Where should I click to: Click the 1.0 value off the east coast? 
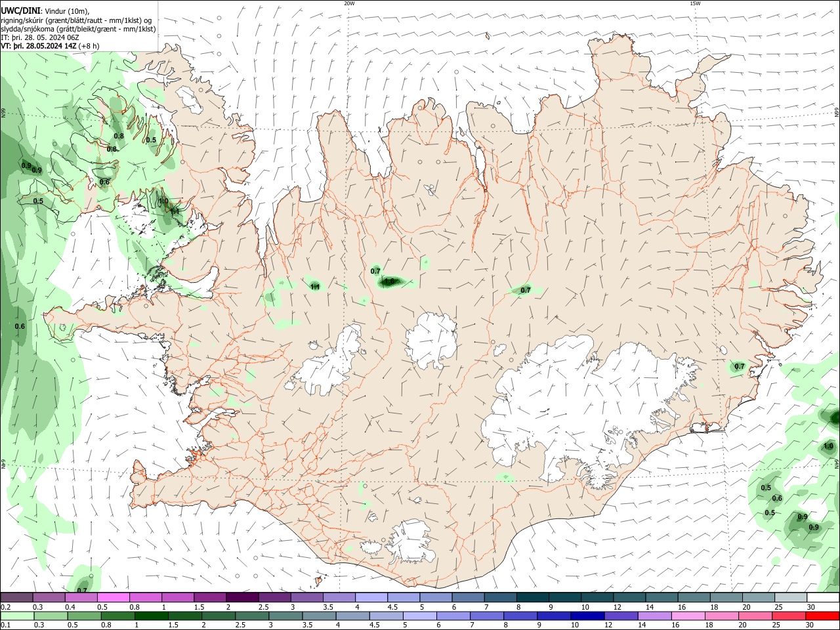(828, 446)
